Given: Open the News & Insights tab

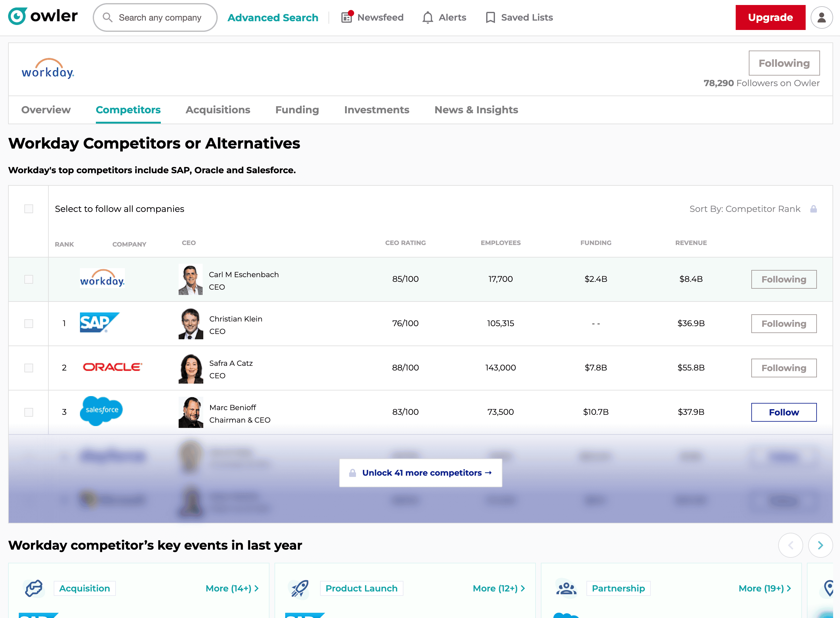Looking at the screenshot, I should coord(476,110).
